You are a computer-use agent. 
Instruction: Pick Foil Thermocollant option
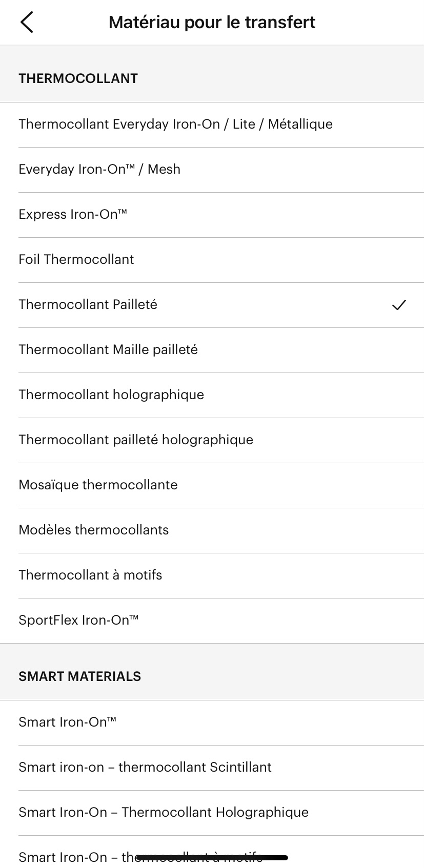click(x=76, y=260)
